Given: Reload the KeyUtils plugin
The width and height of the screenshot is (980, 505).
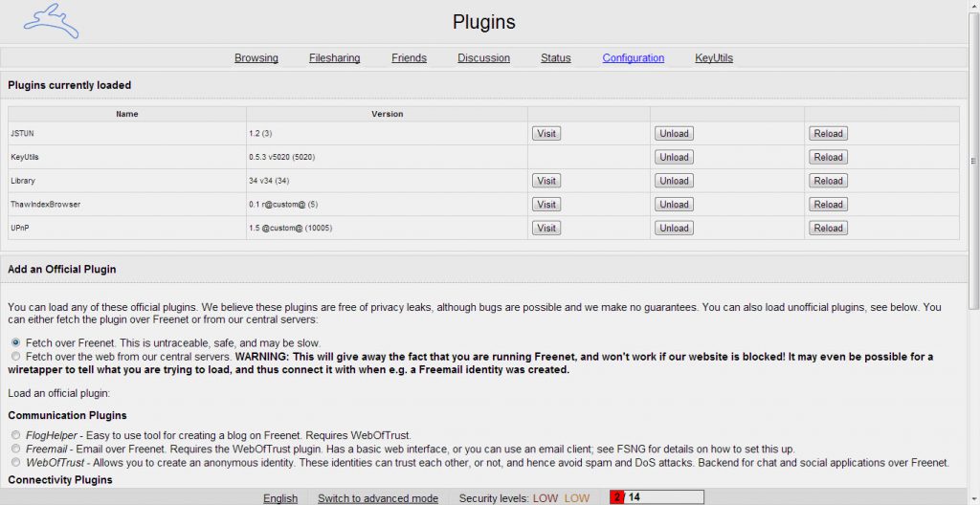Looking at the screenshot, I should tap(828, 158).
